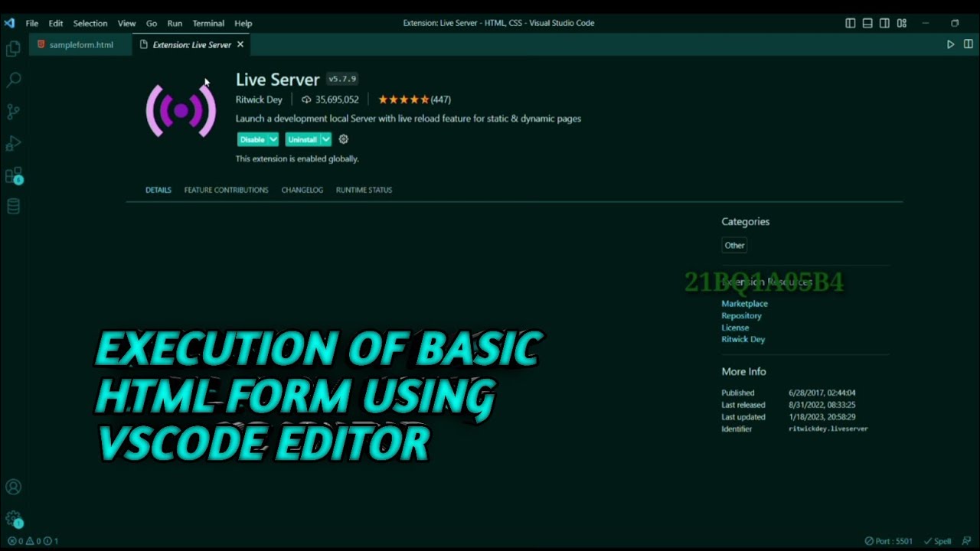Open the Extensions view

click(x=13, y=176)
